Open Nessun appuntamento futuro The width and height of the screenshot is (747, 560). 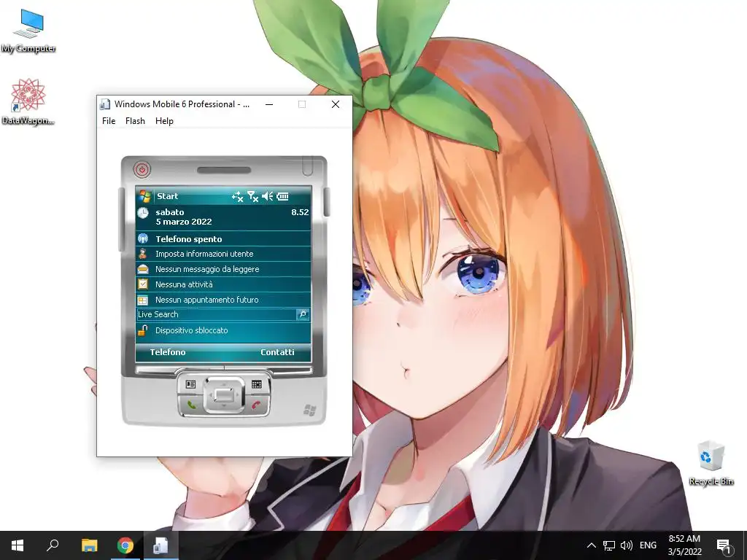(x=223, y=300)
